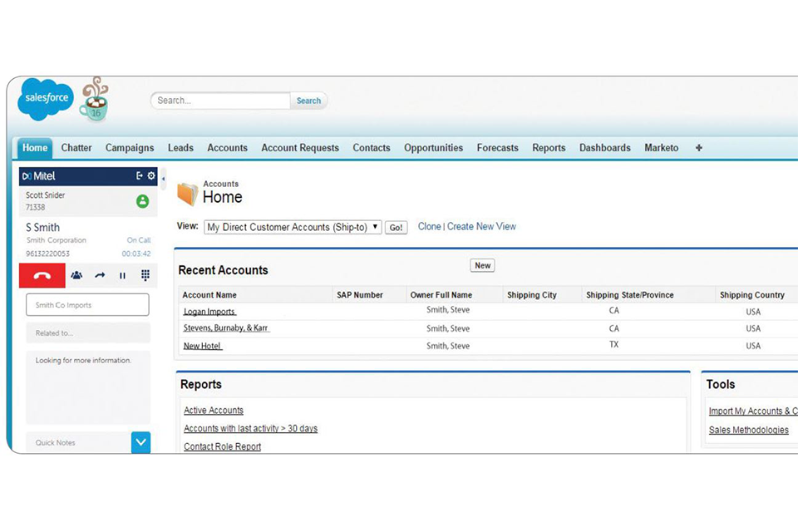The image size is (798, 532).
Task: Click the Owner Full Name column header
Action: click(441, 295)
